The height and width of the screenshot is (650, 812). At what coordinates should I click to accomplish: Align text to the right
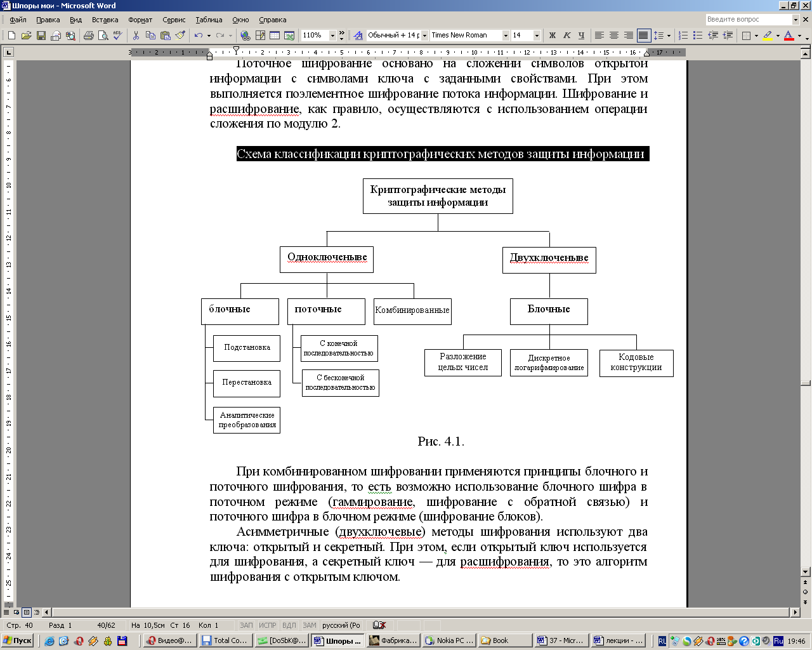tap(629, 36)
